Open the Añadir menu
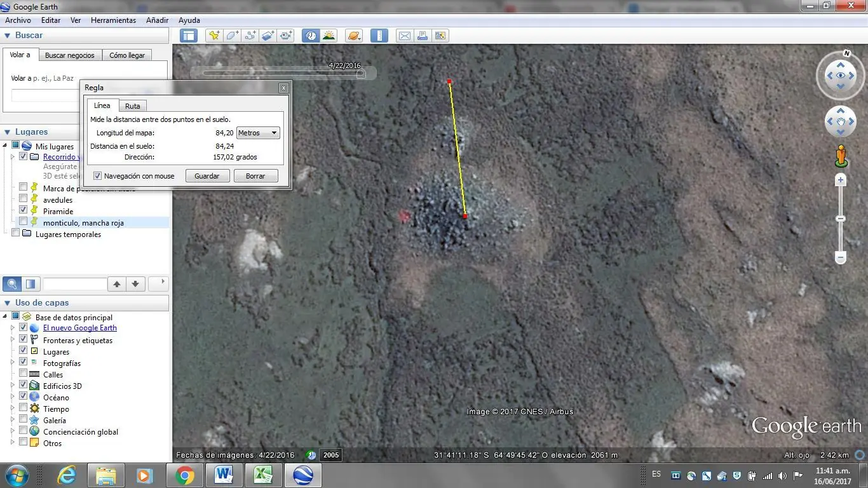868x488 pixels. pyautogui.click(x=157, y=20)
